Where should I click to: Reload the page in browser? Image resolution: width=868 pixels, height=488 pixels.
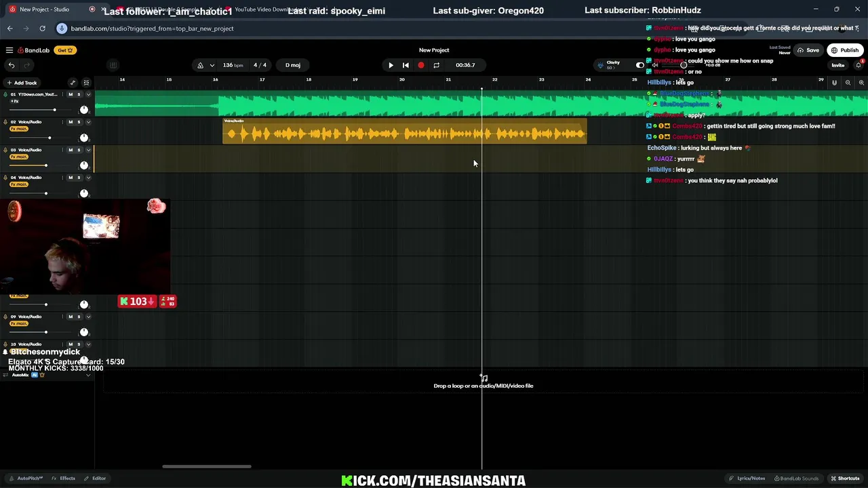(42, 28)
